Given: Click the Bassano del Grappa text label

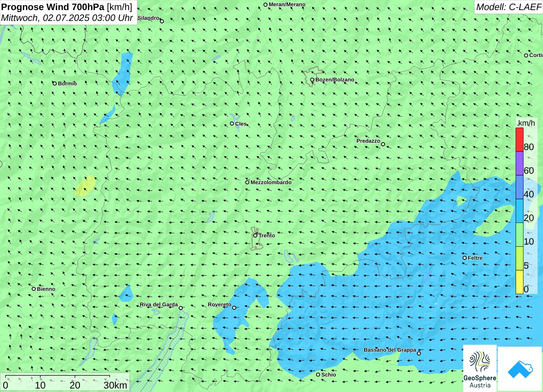Looking at the screenshot, I should tap(390, 350).
